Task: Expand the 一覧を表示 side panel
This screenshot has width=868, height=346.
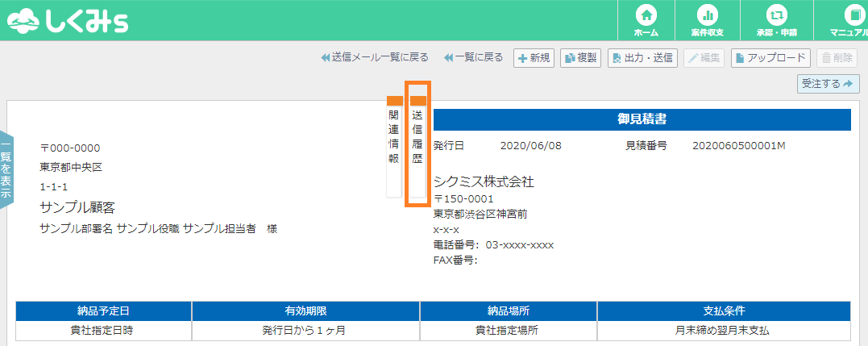Action: coord(6,169)
